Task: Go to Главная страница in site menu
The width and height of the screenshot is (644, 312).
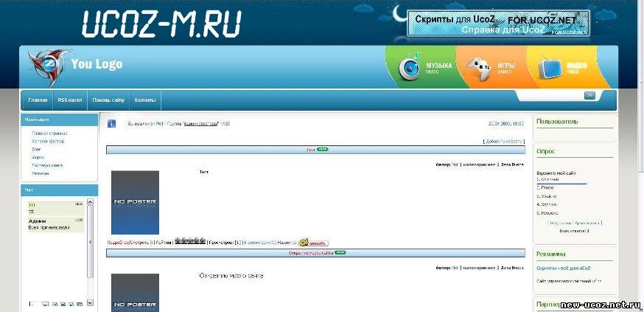Action: point(49,134)
